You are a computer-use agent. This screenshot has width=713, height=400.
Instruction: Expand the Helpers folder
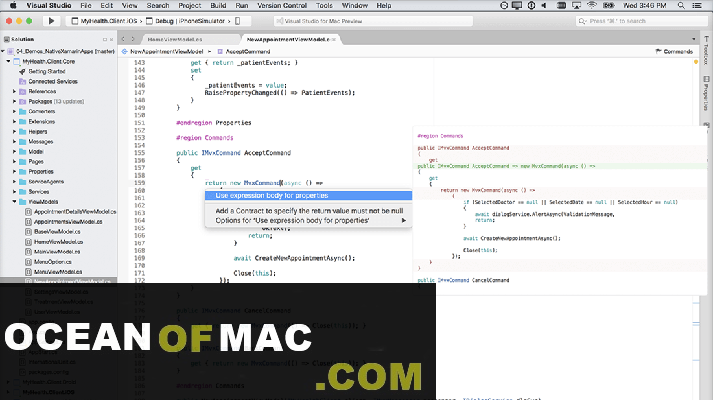(x=14, y=131)
